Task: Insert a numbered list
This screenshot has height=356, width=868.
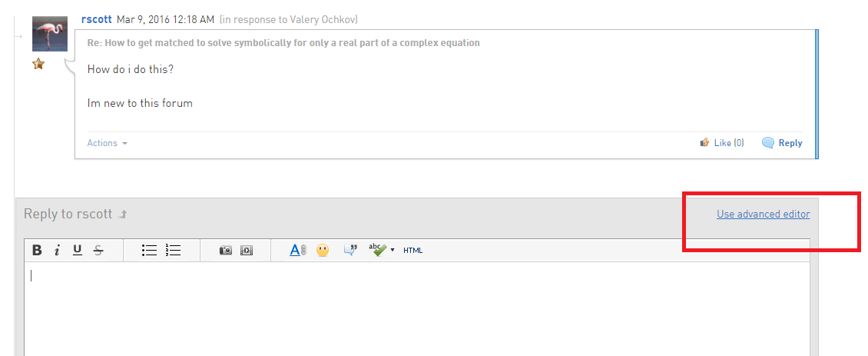Action: click(x=174, y=250)
